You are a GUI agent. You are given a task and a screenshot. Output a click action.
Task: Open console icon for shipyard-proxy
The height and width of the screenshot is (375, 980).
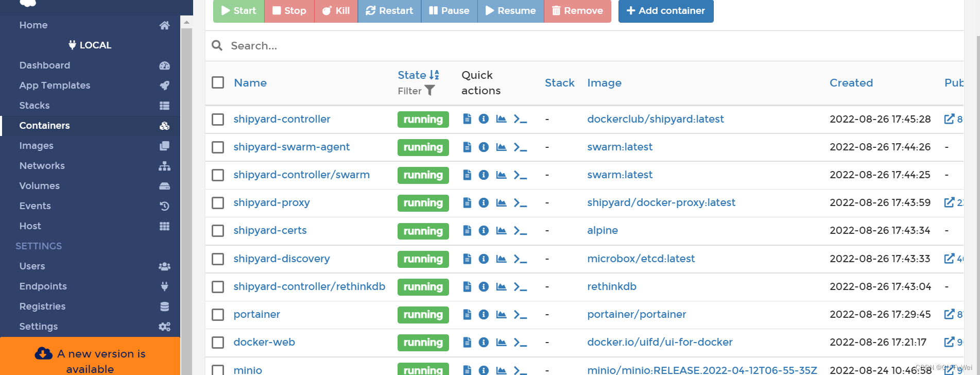(520, 202)
